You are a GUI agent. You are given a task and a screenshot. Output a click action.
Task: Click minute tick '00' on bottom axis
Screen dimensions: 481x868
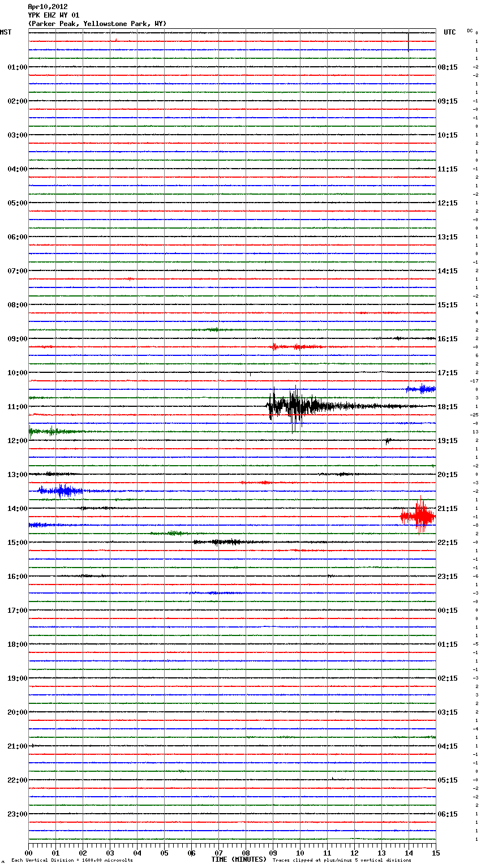pos(28,853)
